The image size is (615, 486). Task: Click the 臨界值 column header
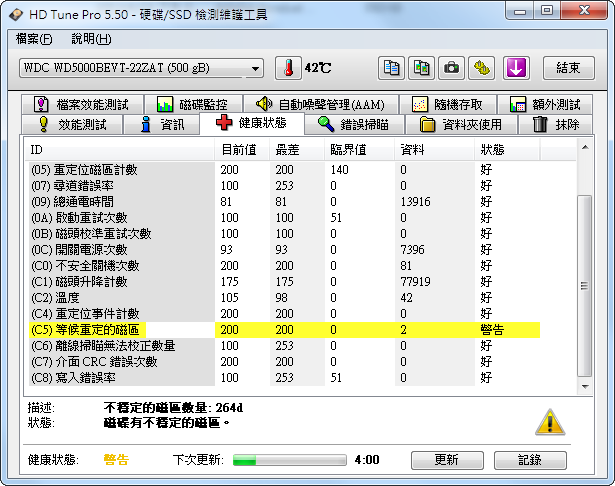point(360,150)
